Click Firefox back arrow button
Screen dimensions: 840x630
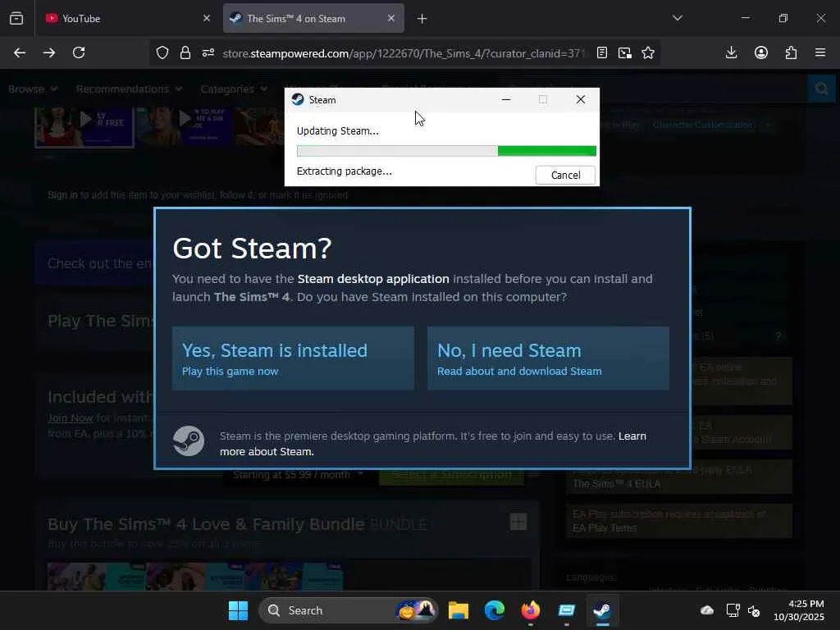pyautogui.click(x=20, y=52)
